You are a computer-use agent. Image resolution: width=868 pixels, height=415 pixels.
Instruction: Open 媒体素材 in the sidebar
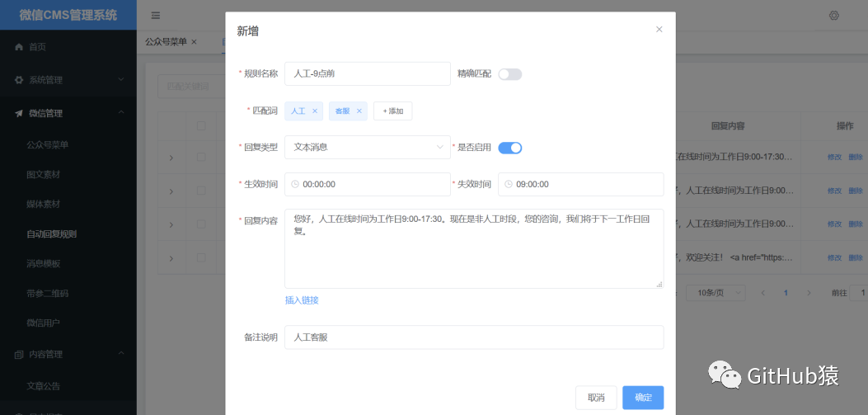click(43, 204)
